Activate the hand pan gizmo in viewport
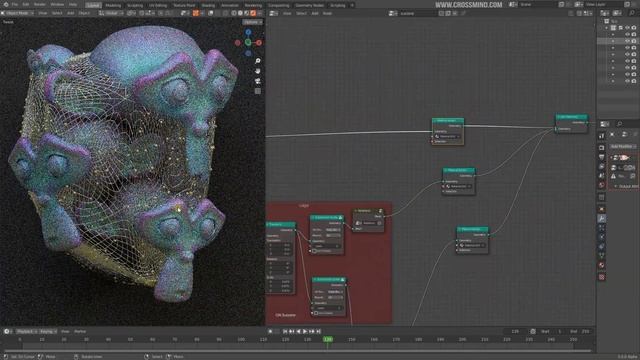 tap(258, 71)
